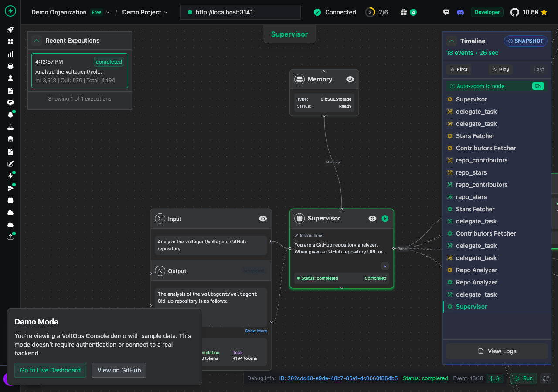Screen dimensions: 558x392
Task: Open the flask experiments icon in sidebar
Action: coord(10,127)
